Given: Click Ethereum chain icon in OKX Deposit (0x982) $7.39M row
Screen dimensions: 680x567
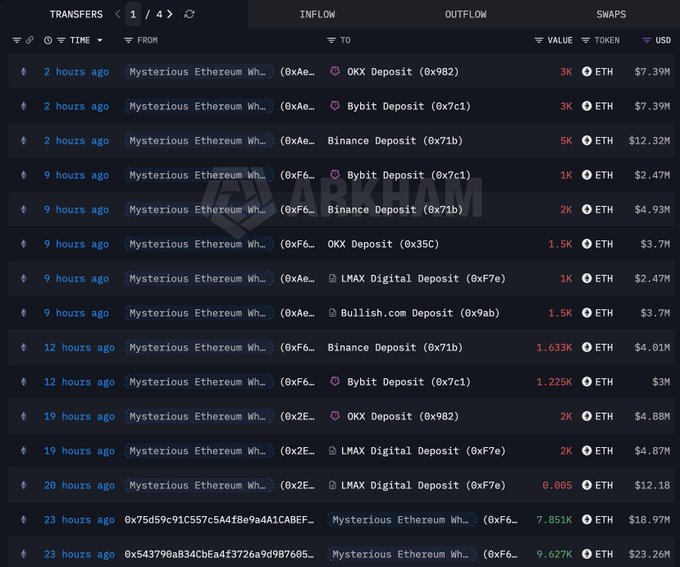Looking at the screenshot, I should pos(24,72).
